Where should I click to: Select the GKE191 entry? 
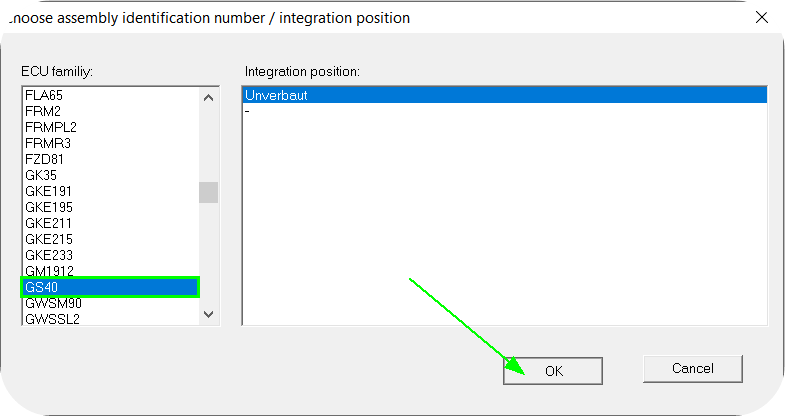coord(49,191)
